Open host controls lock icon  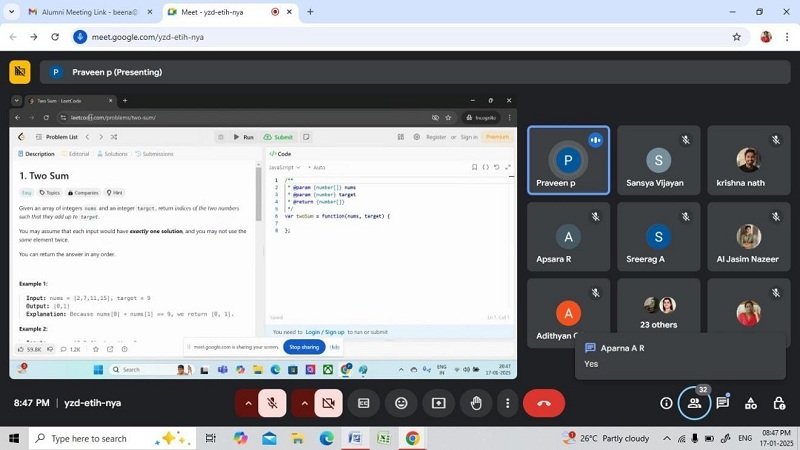[779, 403]
